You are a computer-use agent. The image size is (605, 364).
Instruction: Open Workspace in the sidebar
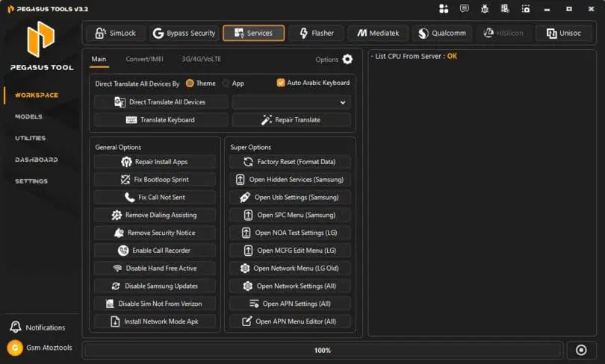(x=37, y=95)
